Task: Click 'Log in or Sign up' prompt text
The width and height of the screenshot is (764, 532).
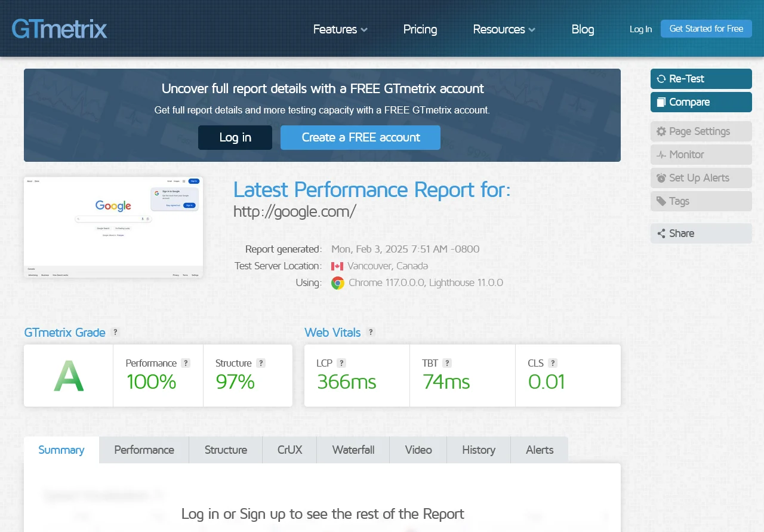Action: pyautogui.click(x=322, y=513)
